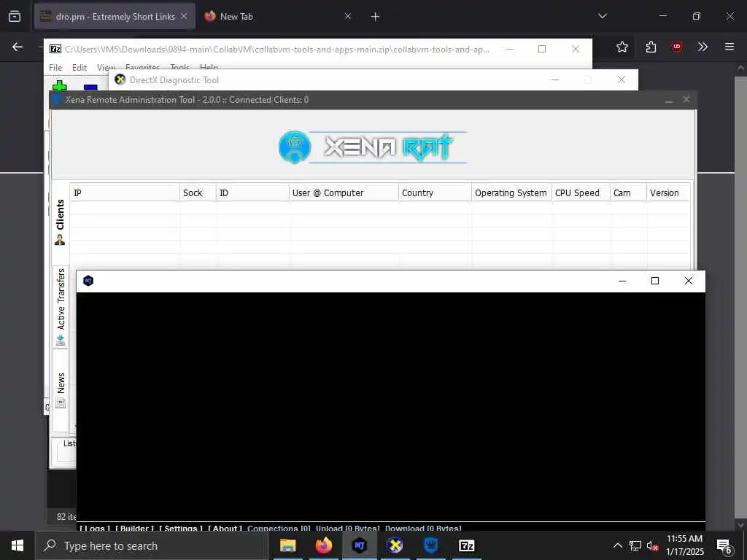
Task: Sort by Operating System column header
Action: pyautogui.click(x=511, y=192)
